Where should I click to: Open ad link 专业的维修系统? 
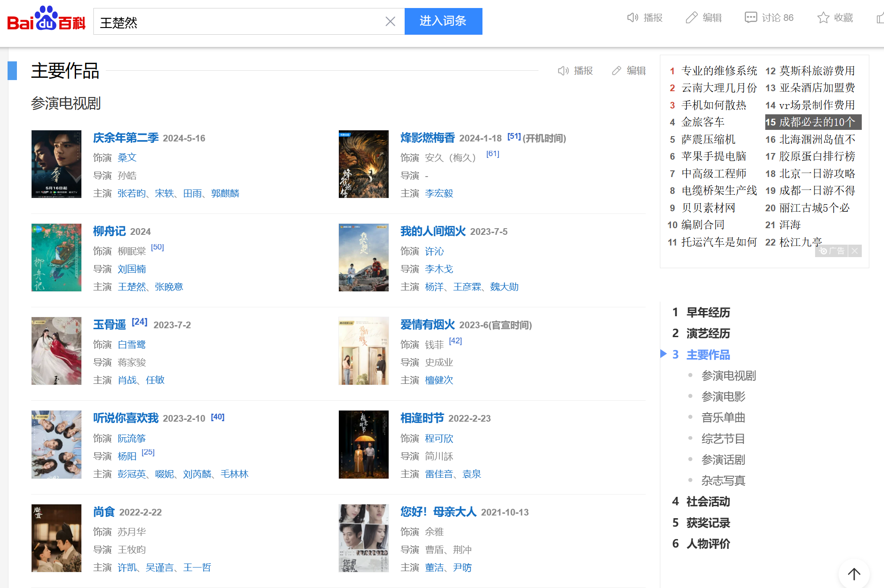(719, 71)
